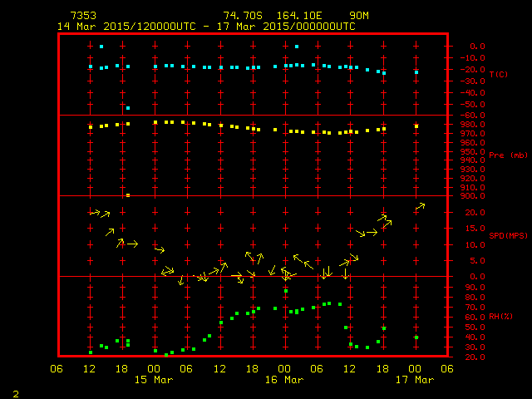The height and width of the screenshot is (399, 532).
Task: Click the number 2 in bottom-left corner
Action: coord(15,392)
